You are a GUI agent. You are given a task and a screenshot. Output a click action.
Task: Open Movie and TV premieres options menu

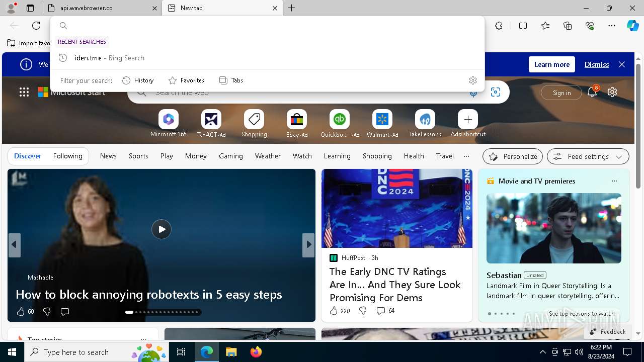click(614, 181)
